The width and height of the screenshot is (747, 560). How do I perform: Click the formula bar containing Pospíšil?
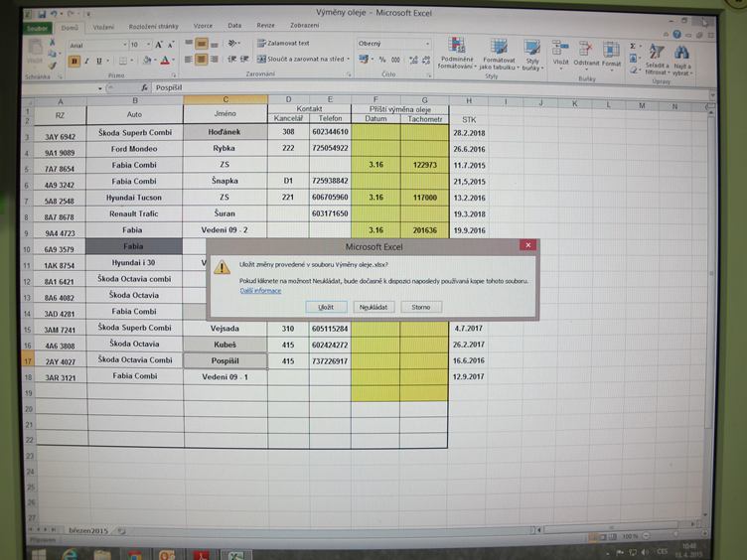pyautogui.click(x=429, y=89)
